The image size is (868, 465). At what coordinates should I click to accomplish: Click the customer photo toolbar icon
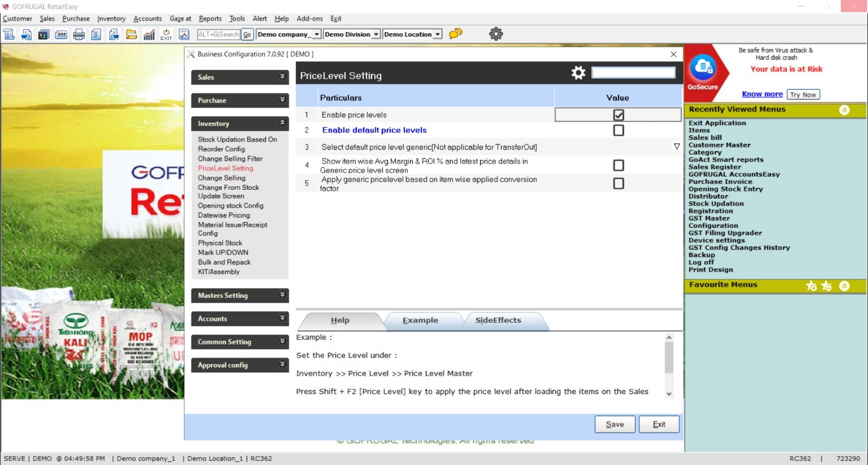click(43, 35)
